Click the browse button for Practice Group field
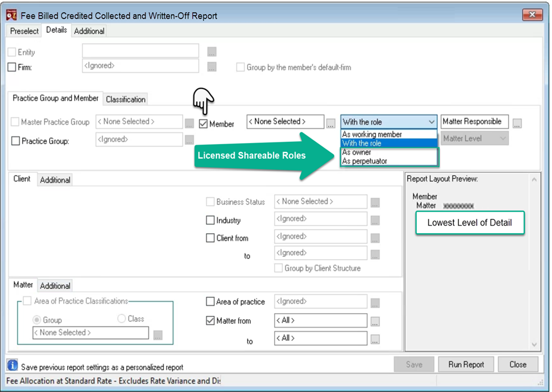Viewport: 552px width, 392px height. coord(189,140)
